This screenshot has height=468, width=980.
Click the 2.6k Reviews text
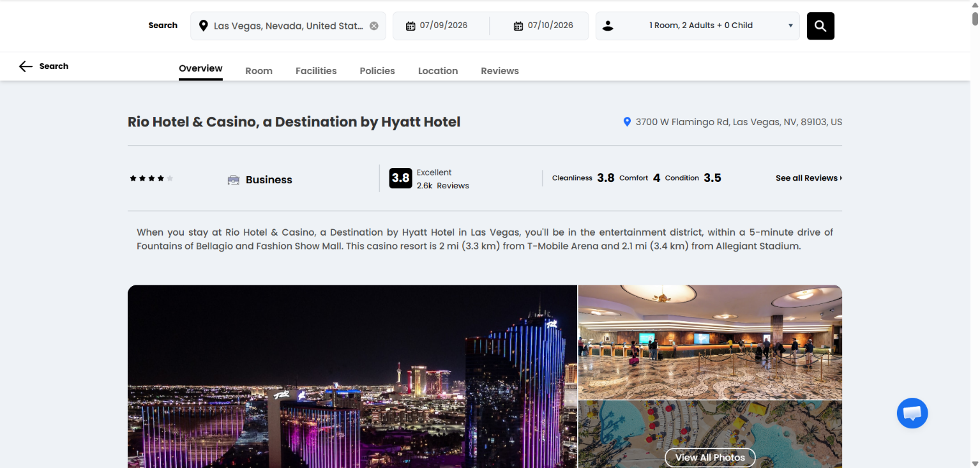[443, 186]
